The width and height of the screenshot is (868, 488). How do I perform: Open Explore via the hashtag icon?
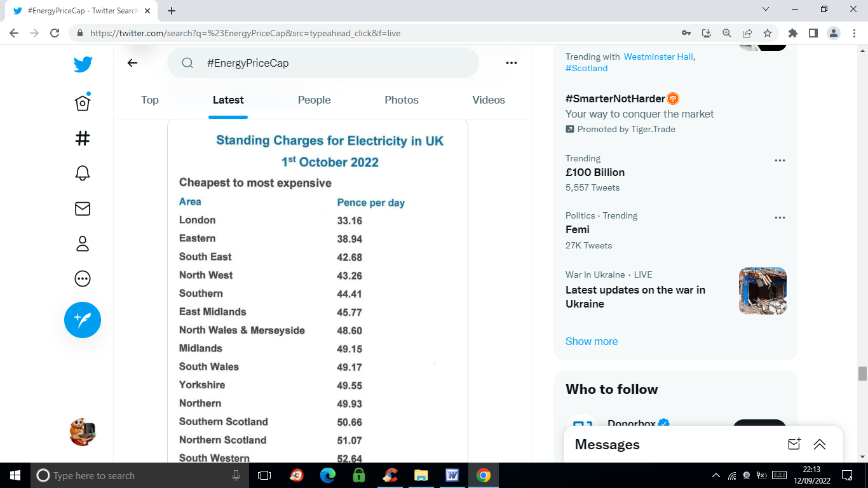(83, 139)
